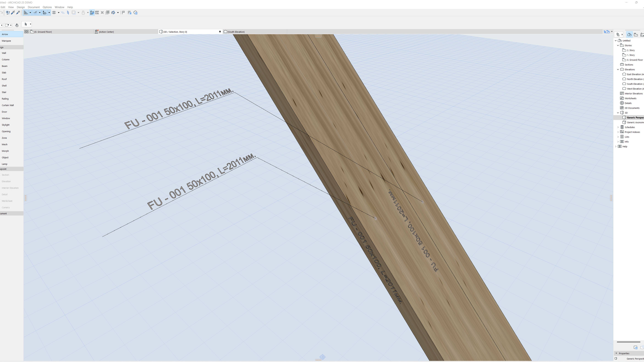Toggle Snap Guides and Points button
The height and width of the screenshot is (362, 644).
click(35, 13)
